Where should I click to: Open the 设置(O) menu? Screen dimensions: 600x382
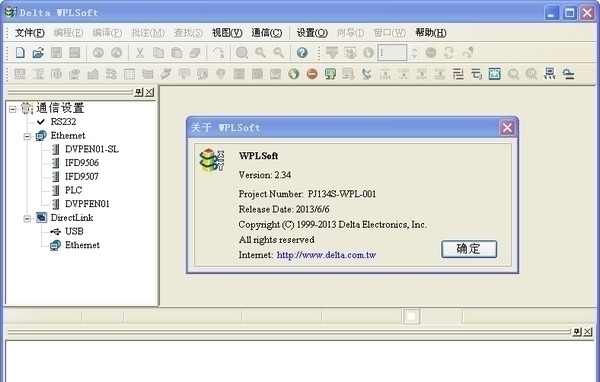[312, 33]
